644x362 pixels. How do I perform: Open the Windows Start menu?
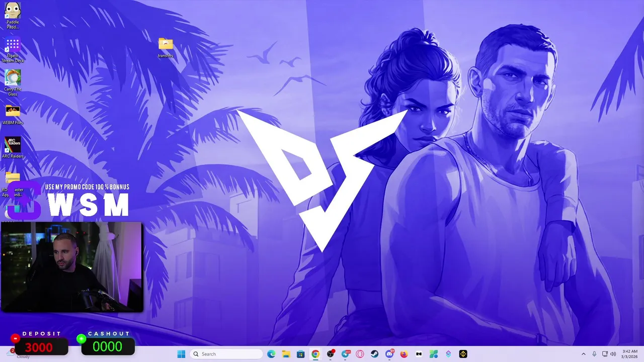click(181, 354)
